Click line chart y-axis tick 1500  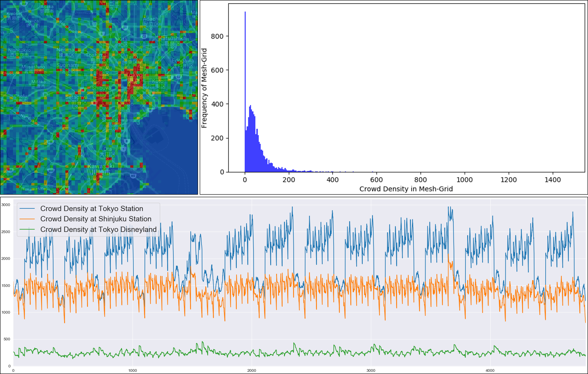pos(6,285)
